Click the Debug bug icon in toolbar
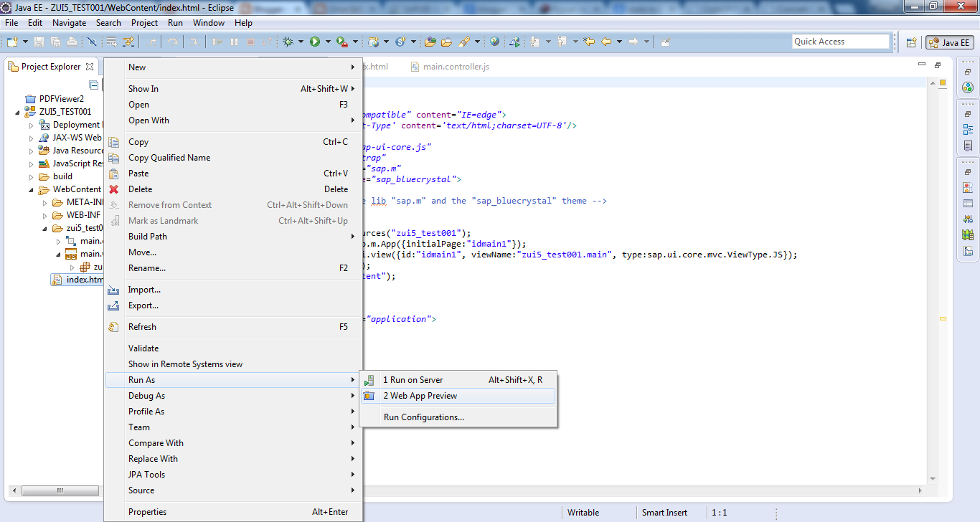The image size is (980, 522). coord(288,42)
